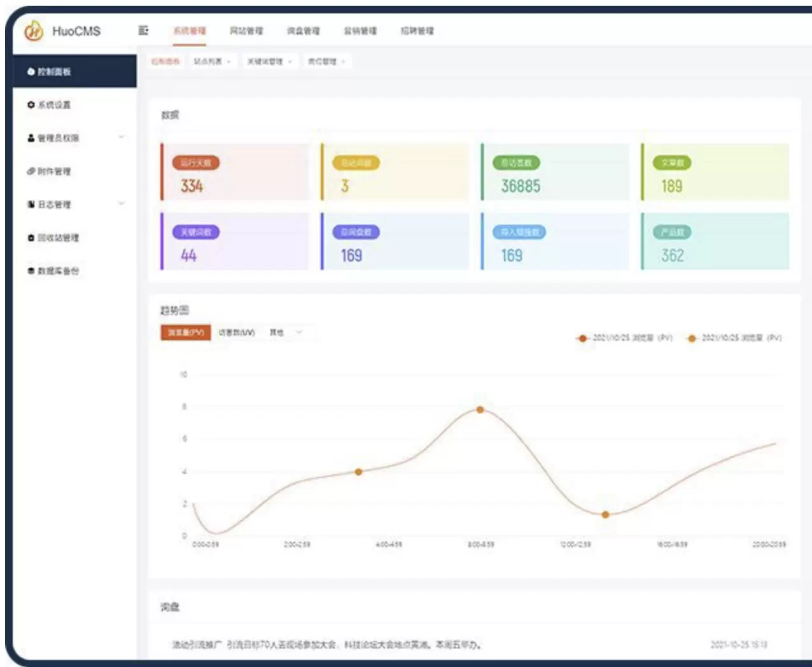Open the 站点列表 tab dropdown arrow

tap(228, 62)
